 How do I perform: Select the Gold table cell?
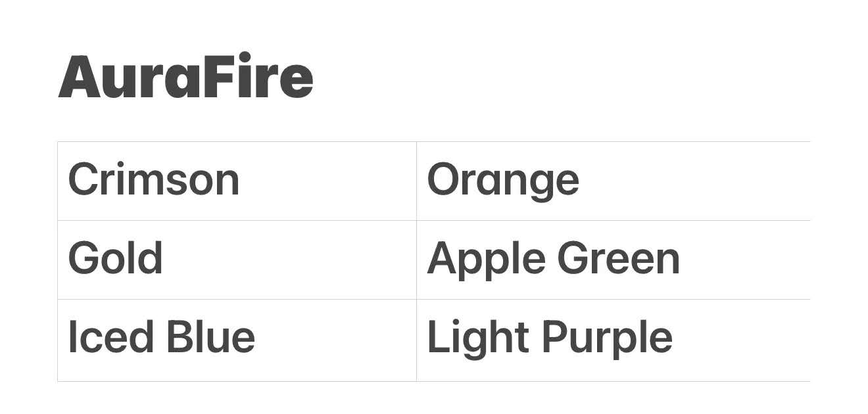point(116,258)
